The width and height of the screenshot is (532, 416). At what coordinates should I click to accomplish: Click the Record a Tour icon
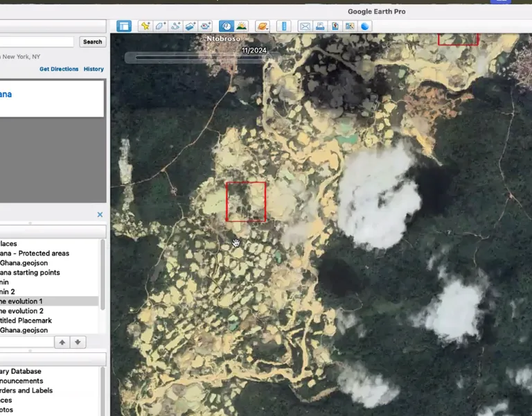(206, 26)
